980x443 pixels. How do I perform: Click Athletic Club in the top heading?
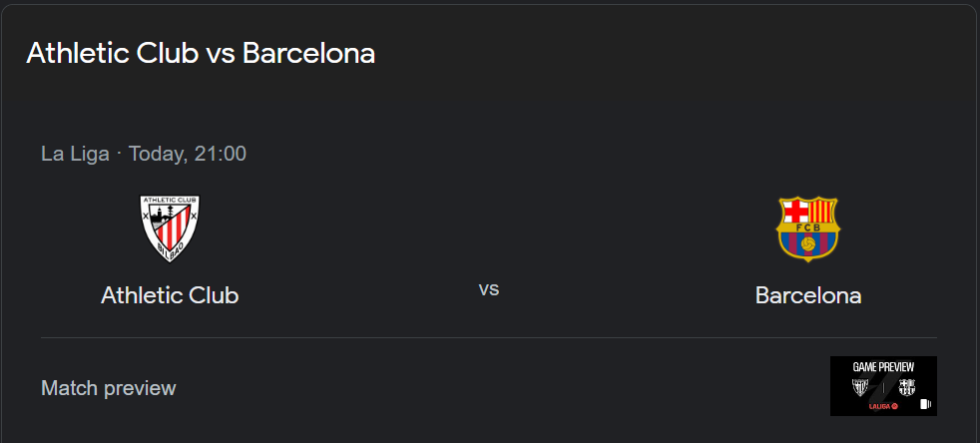click(113, 53)
